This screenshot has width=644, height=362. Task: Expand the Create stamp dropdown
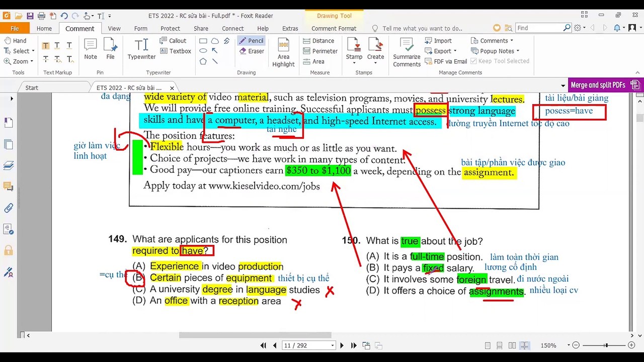click(375, 62)
